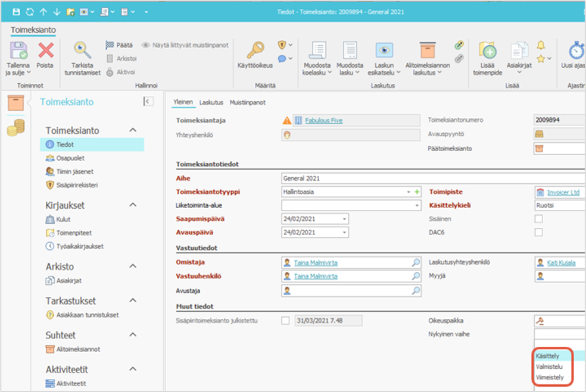Viewport: 586px width, 392px height.
Task: Open the Fabulous Five client link
Action: pyautogui.click(x=323, y=121)
